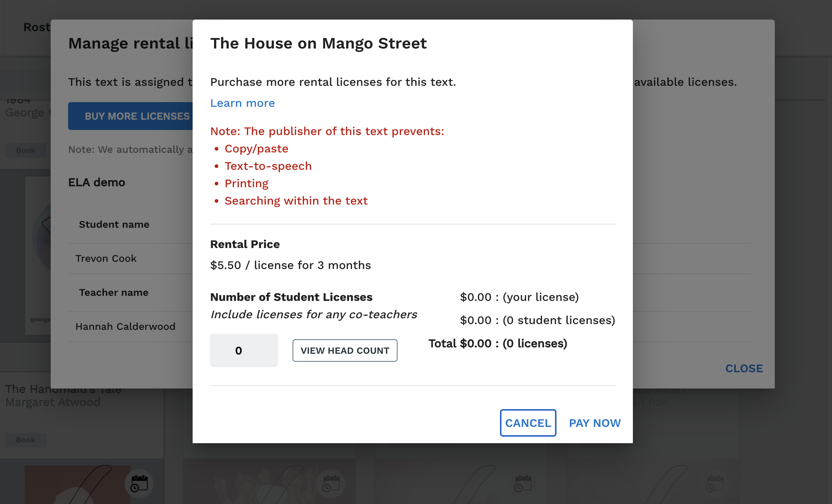This screenshot has height=504, width=832.
Task: Close the Manage rental licenses dialog
Action: click(744, 368)
